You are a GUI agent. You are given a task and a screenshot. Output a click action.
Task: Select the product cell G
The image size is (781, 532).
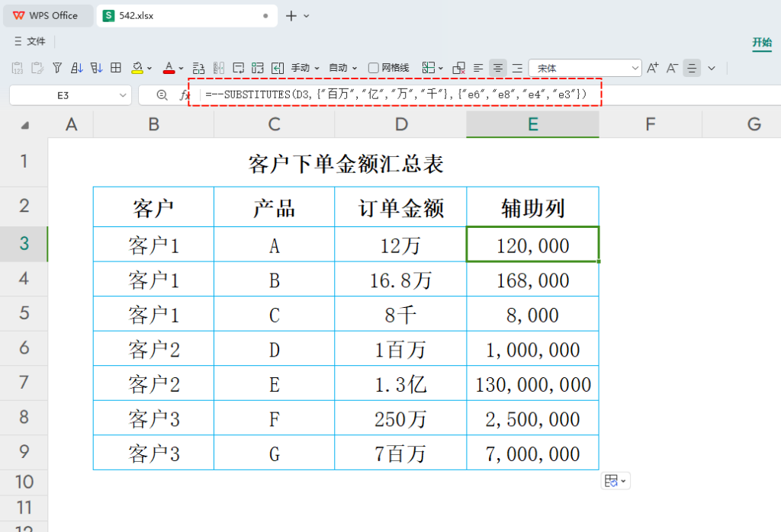pyautogui.click(x=274, y=453)
